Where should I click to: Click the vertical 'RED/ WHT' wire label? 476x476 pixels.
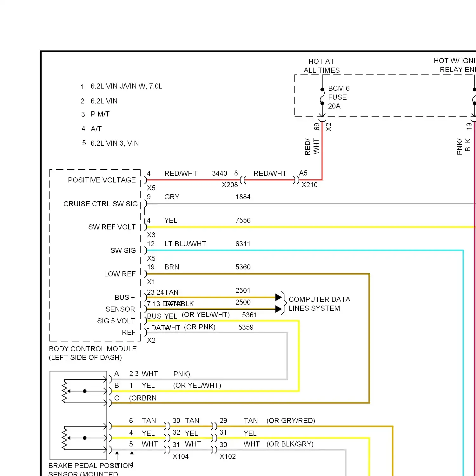click(312, 147)
